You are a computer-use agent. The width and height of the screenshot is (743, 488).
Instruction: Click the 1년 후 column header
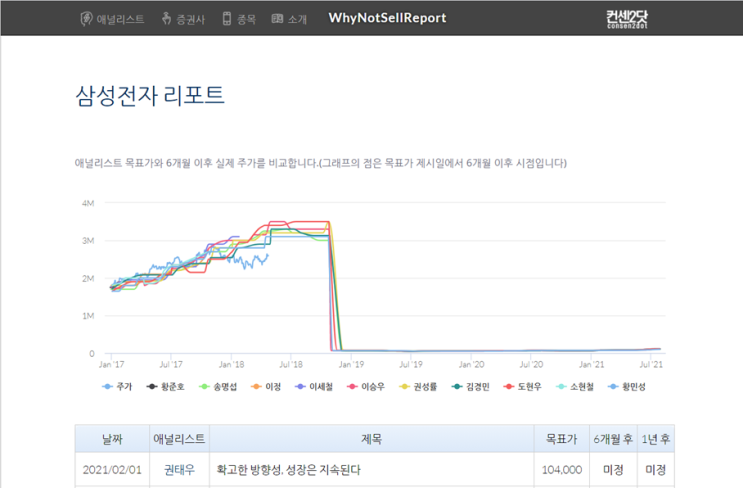(656, 439)
